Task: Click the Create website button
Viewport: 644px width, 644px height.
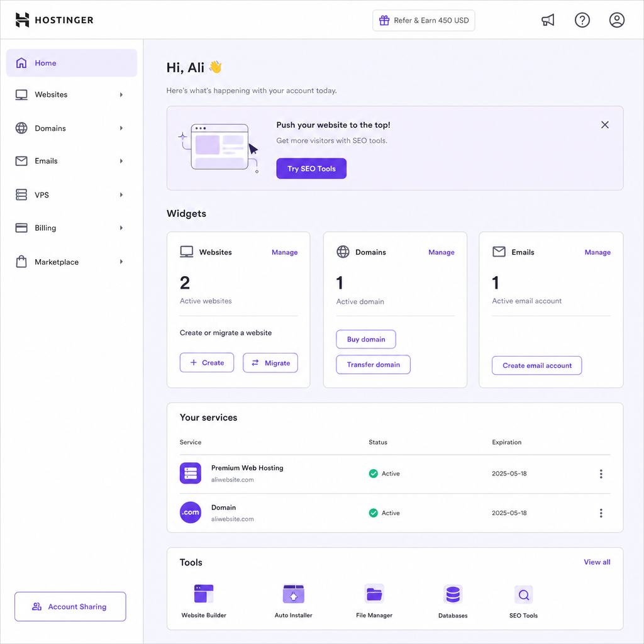Action: pos(206,363)
